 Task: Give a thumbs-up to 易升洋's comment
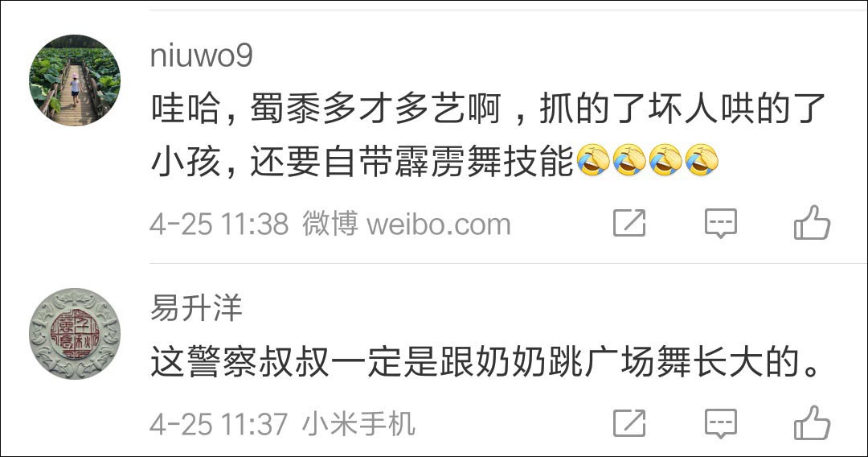point(812,422)
